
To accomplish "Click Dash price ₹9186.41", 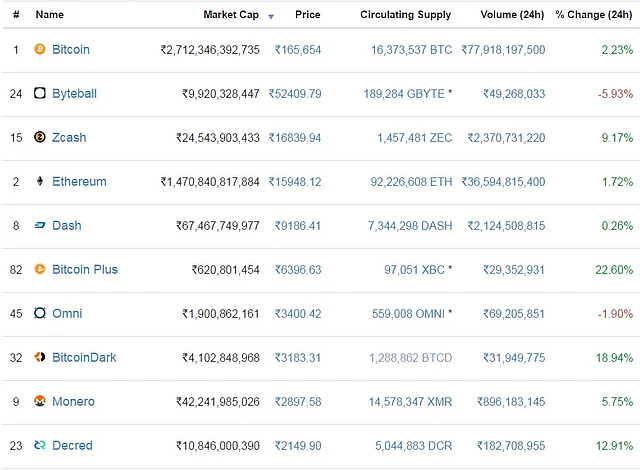I will coord(298,226).
